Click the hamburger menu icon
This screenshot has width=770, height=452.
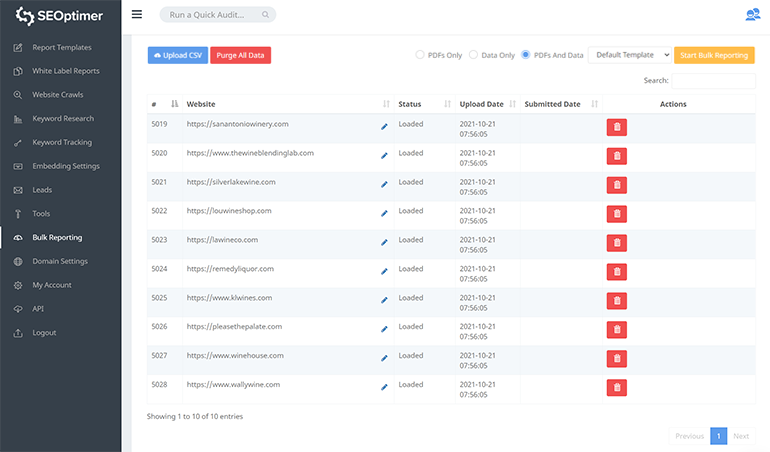137,15
